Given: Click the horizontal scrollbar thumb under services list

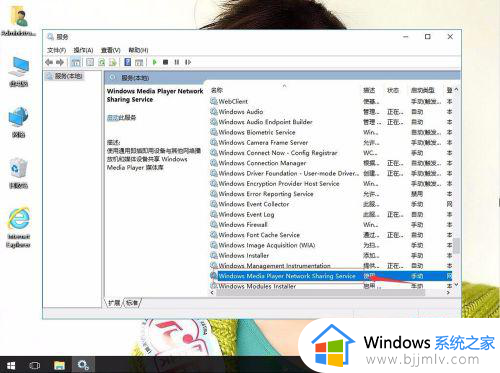Looking at the screenshot, I should click(321, 293).
